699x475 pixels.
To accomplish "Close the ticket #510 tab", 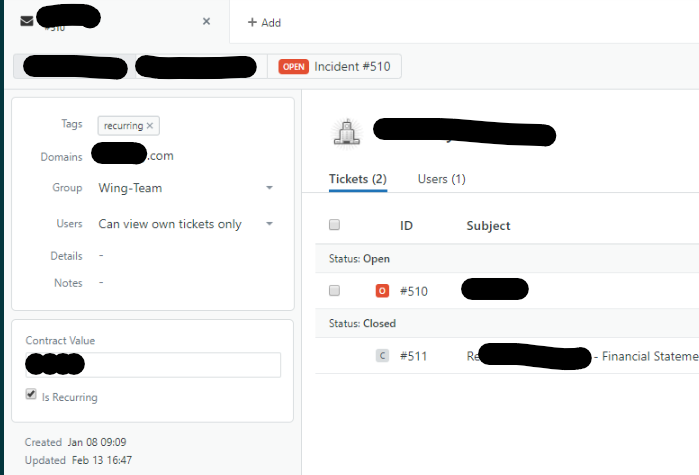I will (x=206, y=21).
